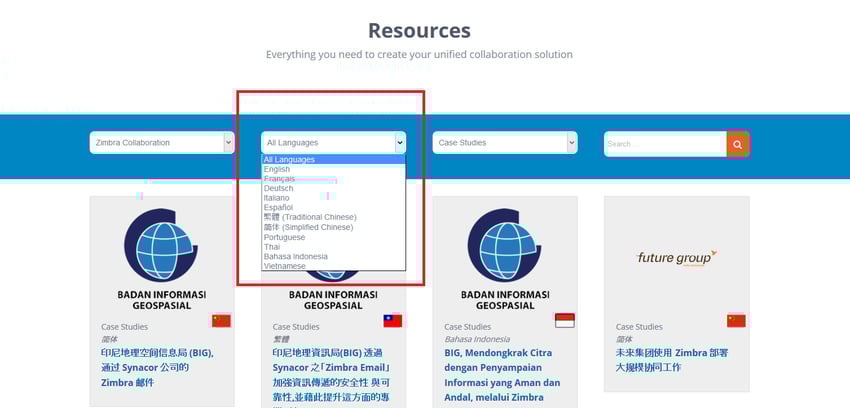The height and width of the screenshot is (408, 850).
Task: Click the Resources page heading
Action: click(420, 30)
